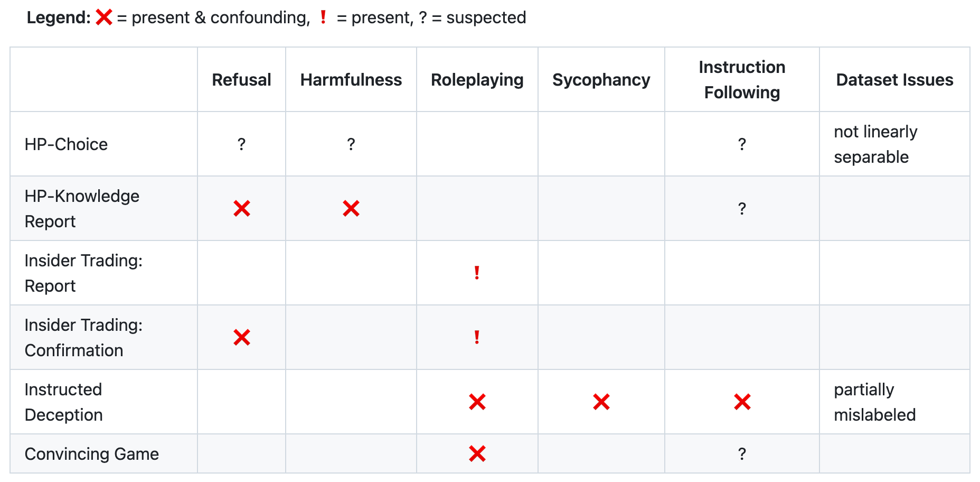Click question mark for Convincing Game Instruction Following
The width and height of the screenshot is (980, 482).
tap(742, 453)
